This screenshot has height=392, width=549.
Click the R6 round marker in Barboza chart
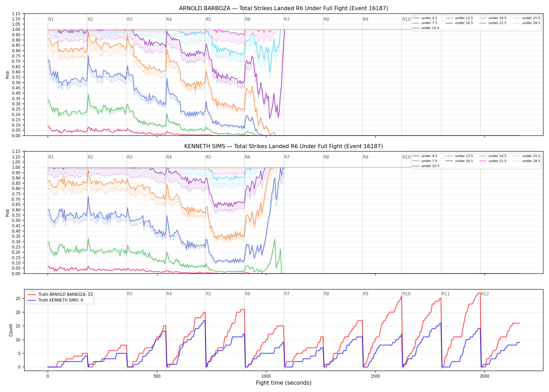click(248, 19)
